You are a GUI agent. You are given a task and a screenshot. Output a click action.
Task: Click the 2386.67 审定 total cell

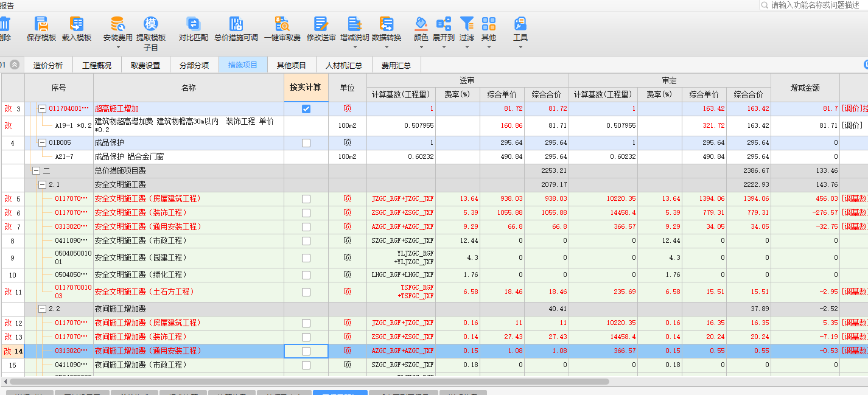click(x=749, y=171)
